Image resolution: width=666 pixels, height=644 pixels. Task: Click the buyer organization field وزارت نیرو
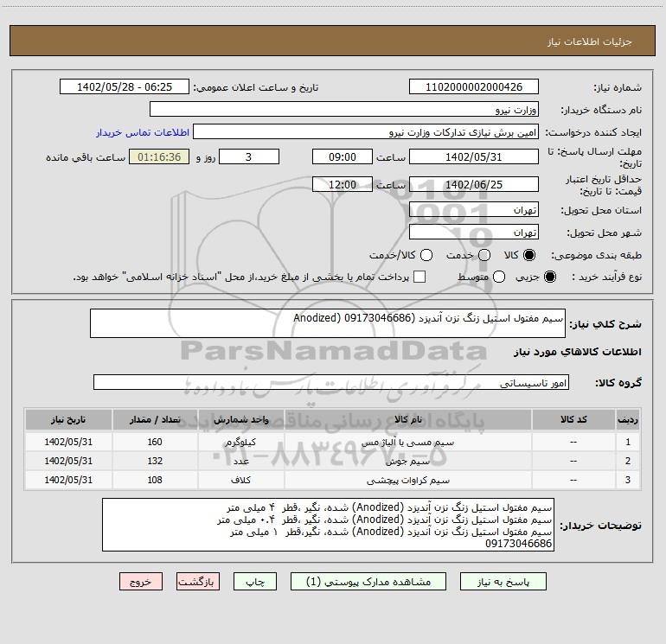click(x=344, y=109)
